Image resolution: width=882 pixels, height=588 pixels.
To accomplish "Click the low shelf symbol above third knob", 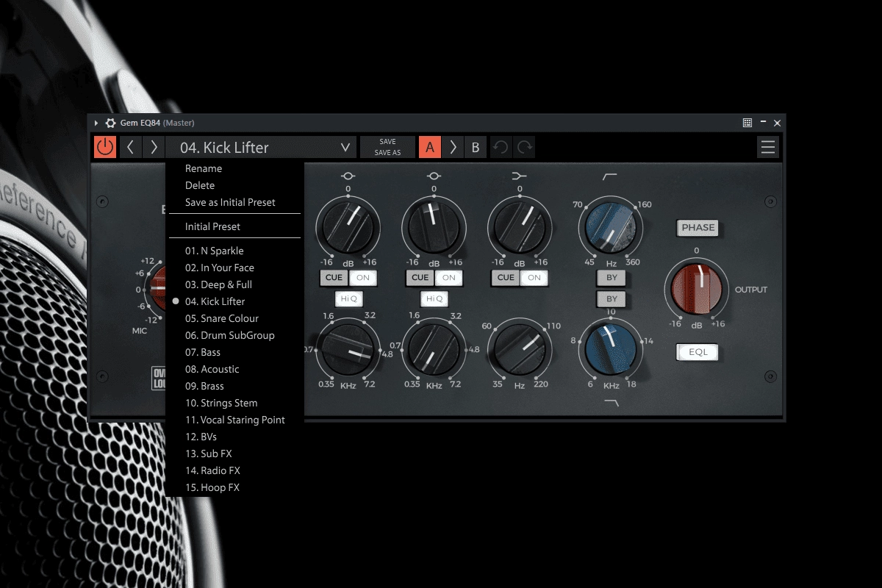I will coord(520,176).
